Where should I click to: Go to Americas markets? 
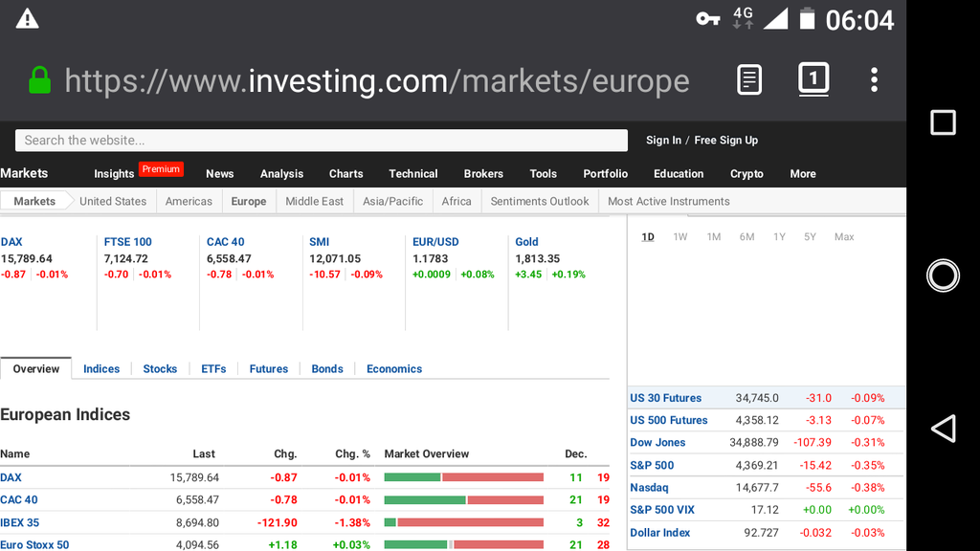pos(189,201)
